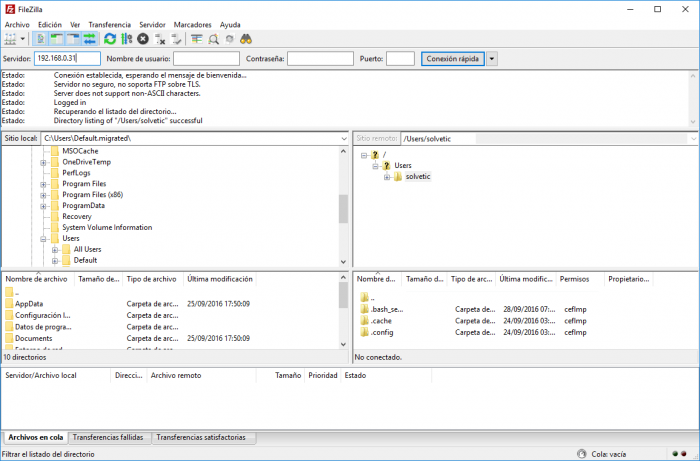Toggle the remote directory tree view

pos(73,39)
